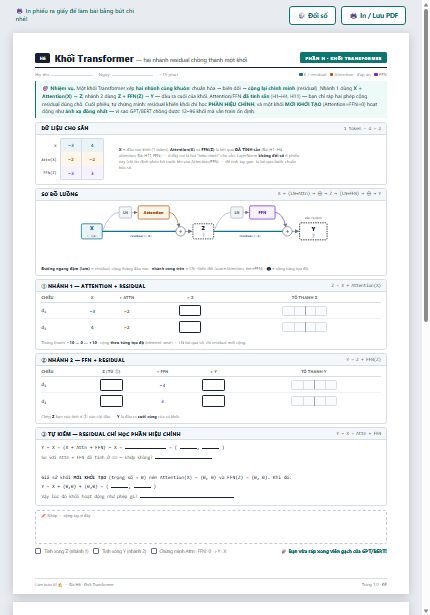Click the dashed Y output node

pyautogui.click(x=313, y=231)
